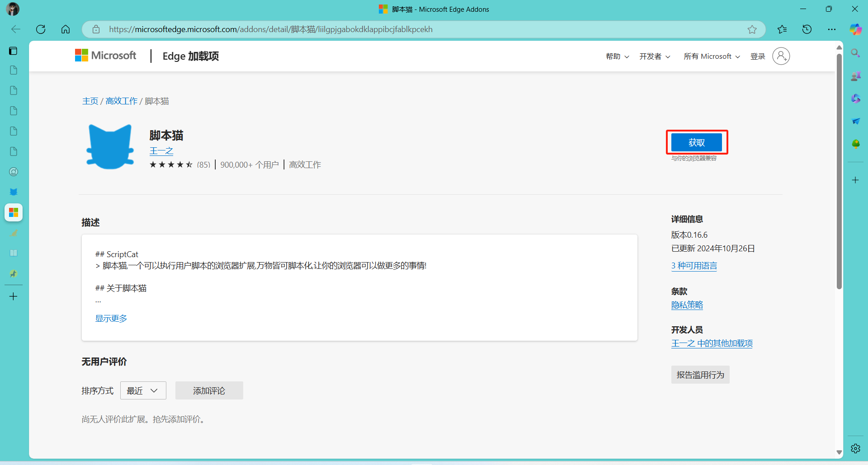This screenshot has width=868, height=465.
Task: Open browser History clock icon
Action: coord(807,29)
